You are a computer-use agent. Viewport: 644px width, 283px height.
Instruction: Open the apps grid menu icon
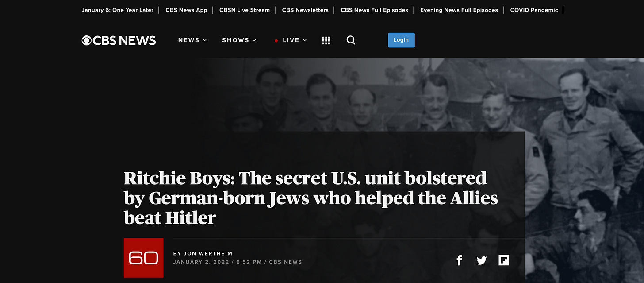[326, 40]
